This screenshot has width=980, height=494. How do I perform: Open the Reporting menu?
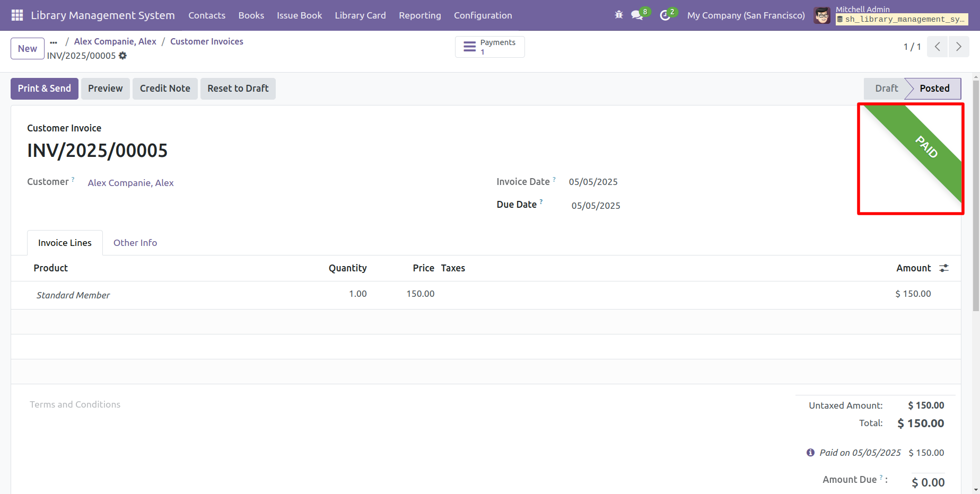(x=419, y=15)
